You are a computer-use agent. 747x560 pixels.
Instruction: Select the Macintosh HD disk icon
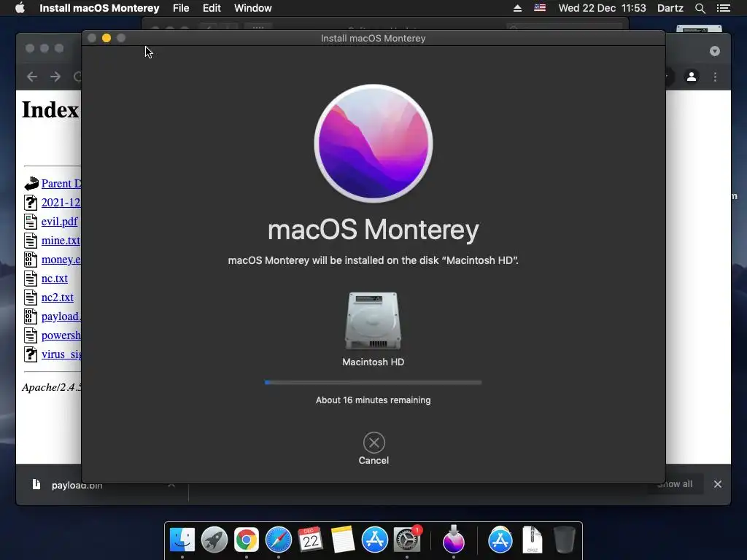[x=373, y=321]
